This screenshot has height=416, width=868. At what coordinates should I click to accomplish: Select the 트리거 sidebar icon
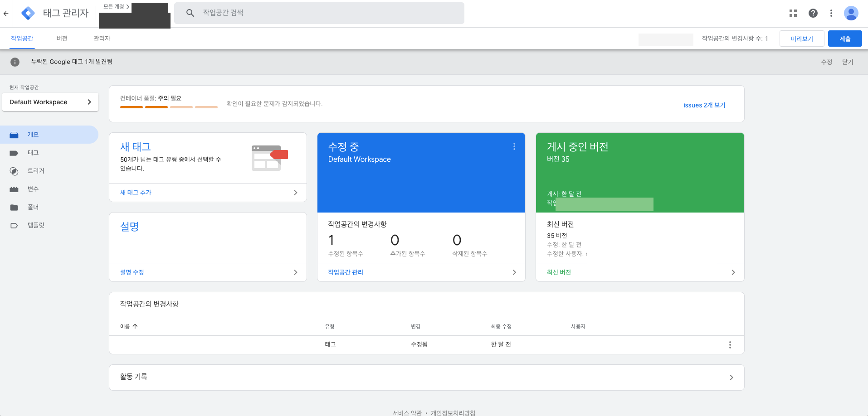coord(14,171)
